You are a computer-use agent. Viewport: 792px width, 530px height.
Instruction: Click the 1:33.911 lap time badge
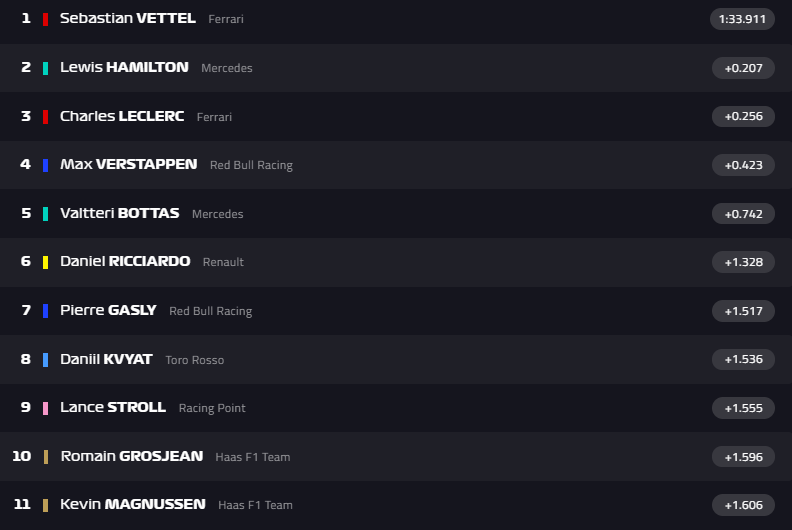742,19
